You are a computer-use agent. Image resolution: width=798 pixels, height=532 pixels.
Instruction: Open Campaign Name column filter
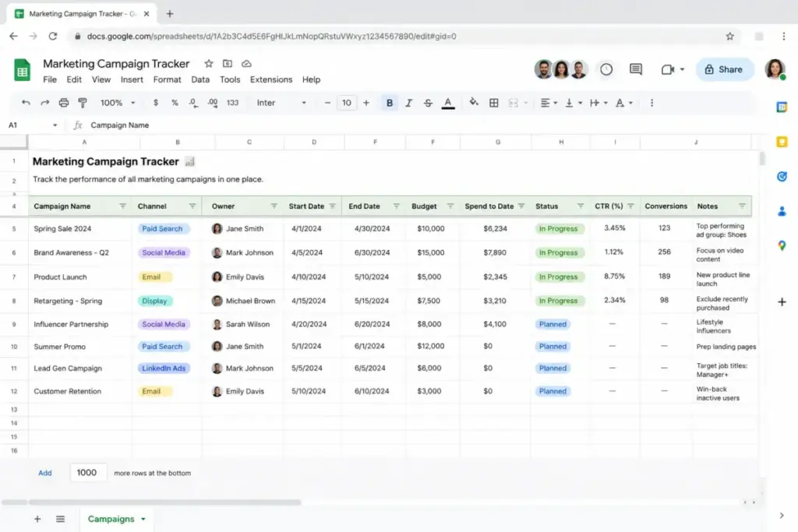[x=122, y=206]
